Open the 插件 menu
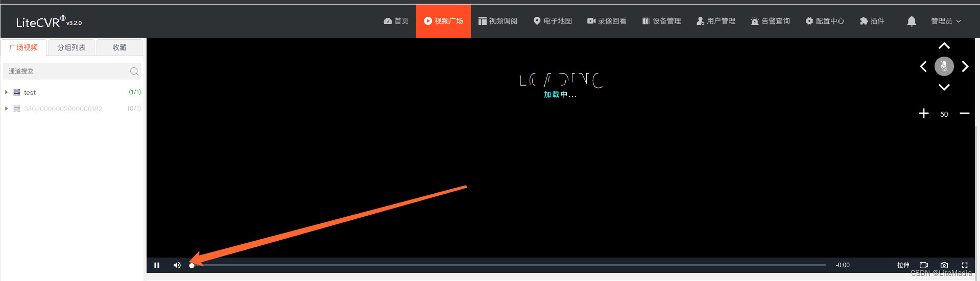This screenshot has width=980, height=281. (x=872, y=21)
